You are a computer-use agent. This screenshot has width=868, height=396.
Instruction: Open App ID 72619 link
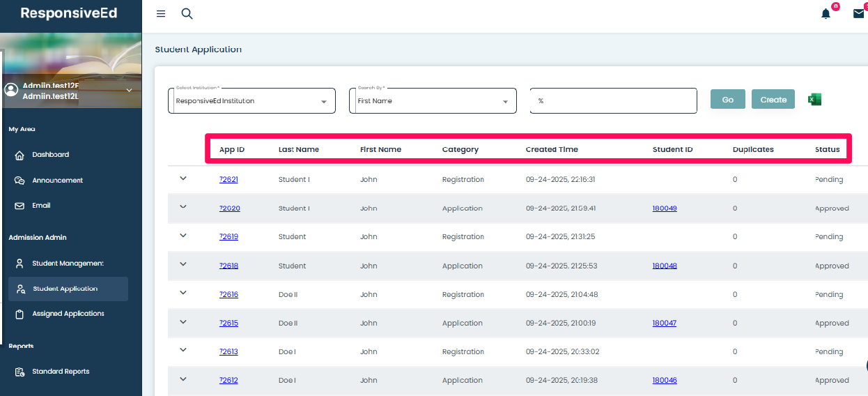click(x=228, y=237)
